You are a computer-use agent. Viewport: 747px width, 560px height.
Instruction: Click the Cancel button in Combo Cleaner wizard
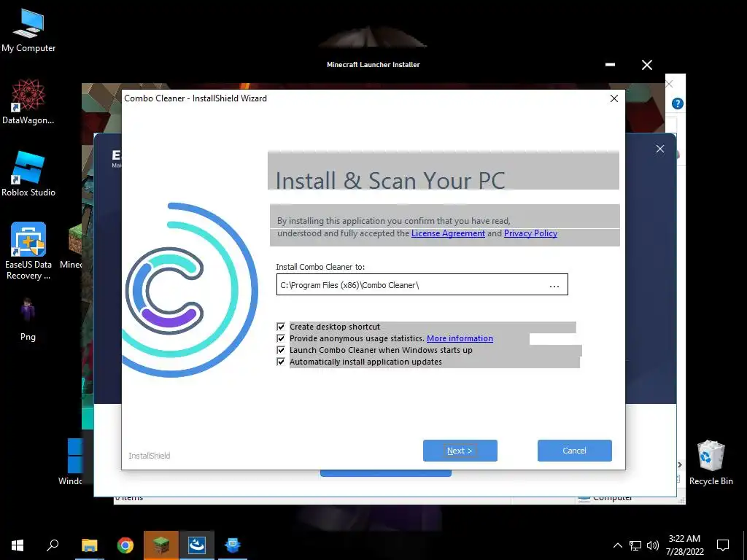point(575,451)
